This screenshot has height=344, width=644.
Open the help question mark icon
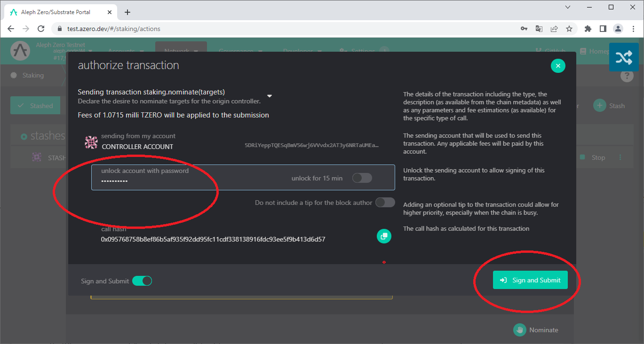[x=627, y=76]
